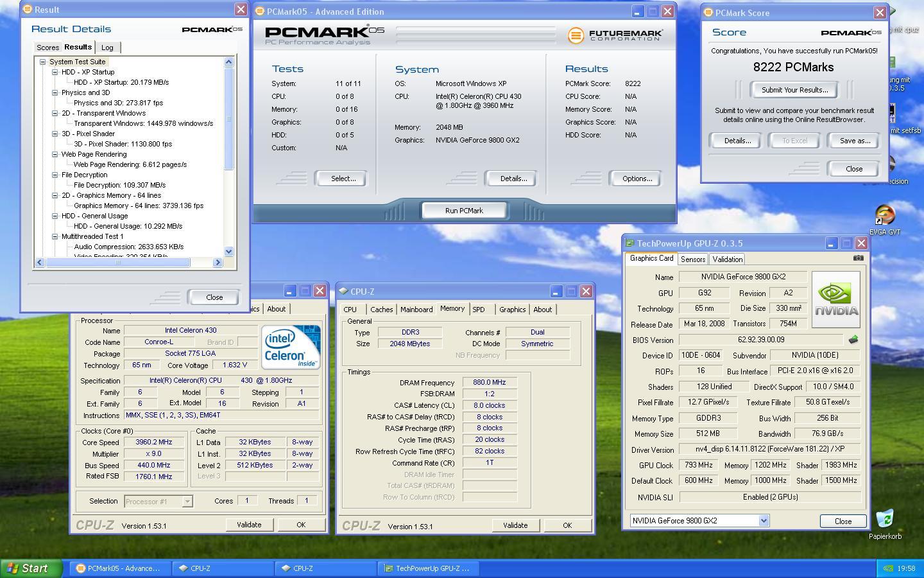Click the GPU-Z title bar icon
This screenshot has width=924, height=578.
coord(630,243)
